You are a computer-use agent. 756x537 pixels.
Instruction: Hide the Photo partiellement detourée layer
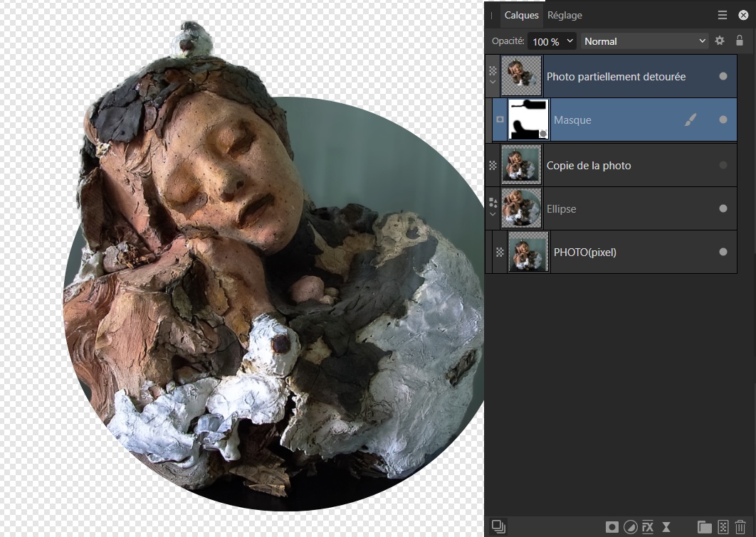(x=723, y=76)
